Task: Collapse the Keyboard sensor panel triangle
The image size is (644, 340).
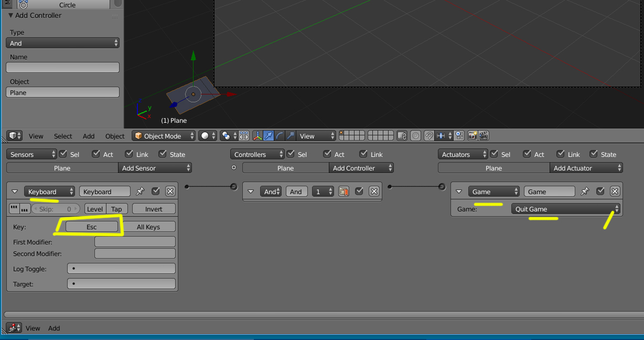Action: pos(15,192)
